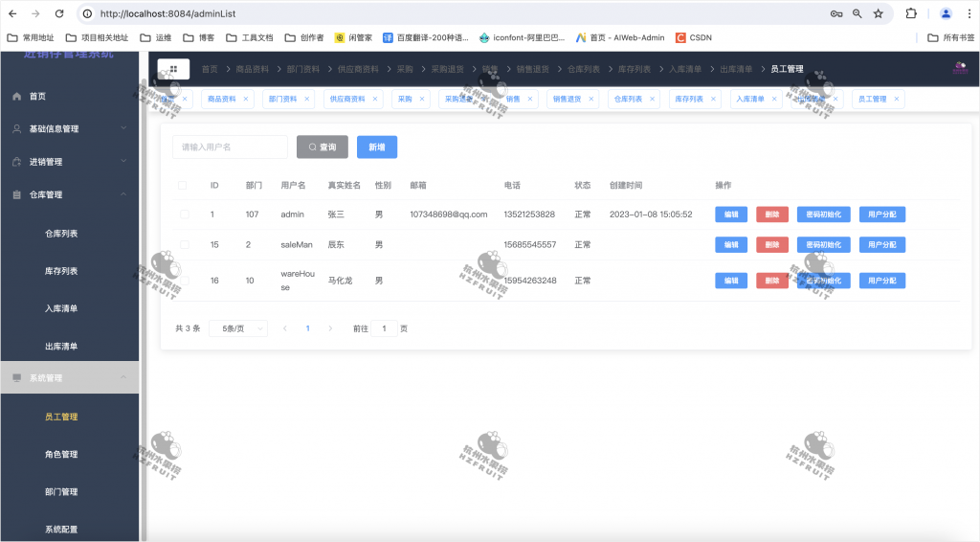The image size is (980, 542).
Task: Open iconfont bookmark
Action: (522, 37)
